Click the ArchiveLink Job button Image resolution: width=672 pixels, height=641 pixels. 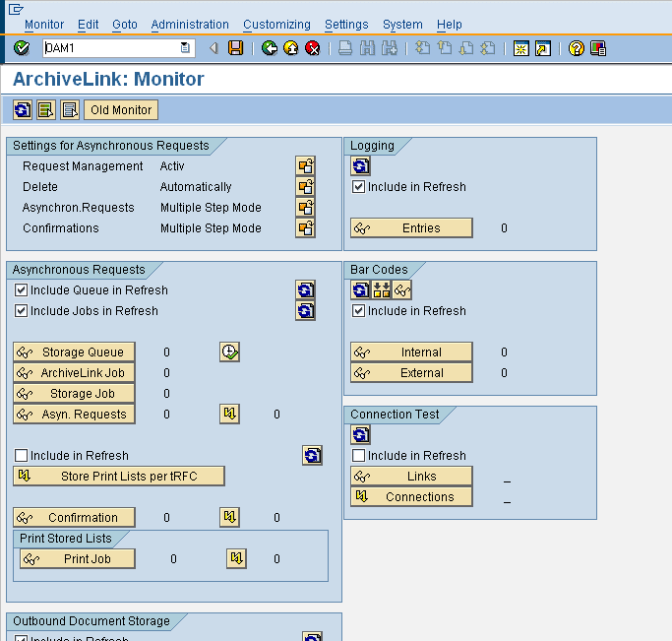pyautogui.click(x=74, y=372)
